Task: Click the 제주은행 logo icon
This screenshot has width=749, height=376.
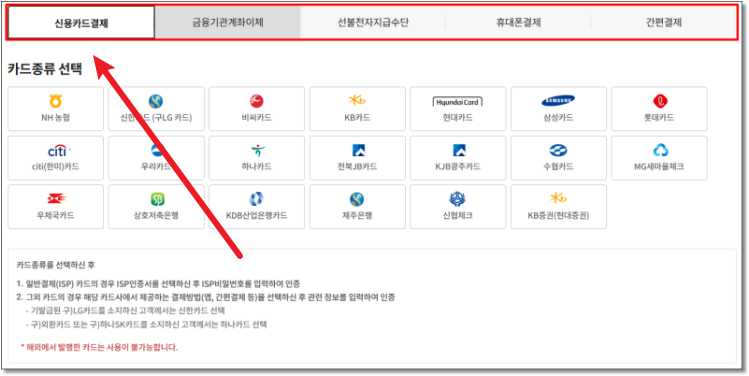Action: pos(357,199)
